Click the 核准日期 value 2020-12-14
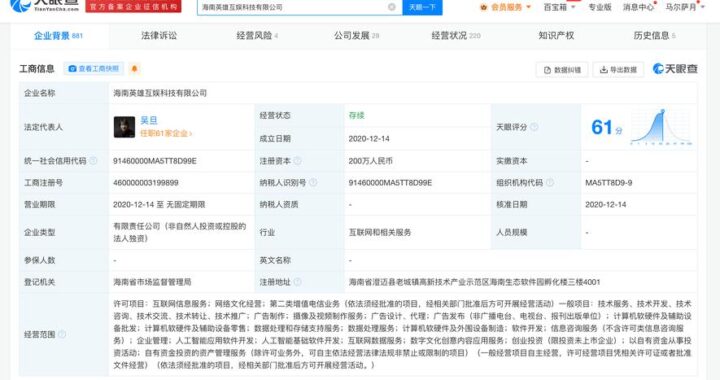The width and height of the screenshot is (720, 380). (605, 205)
